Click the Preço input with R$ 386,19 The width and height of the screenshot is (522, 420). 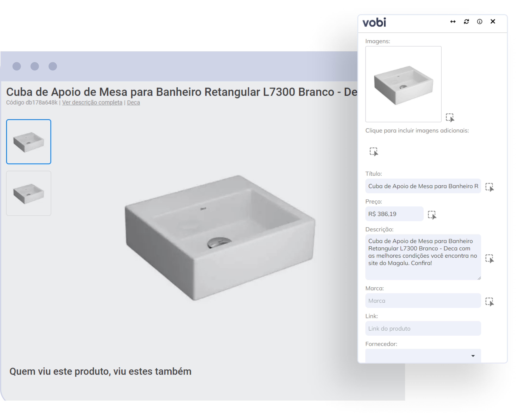tap(394, 214)
